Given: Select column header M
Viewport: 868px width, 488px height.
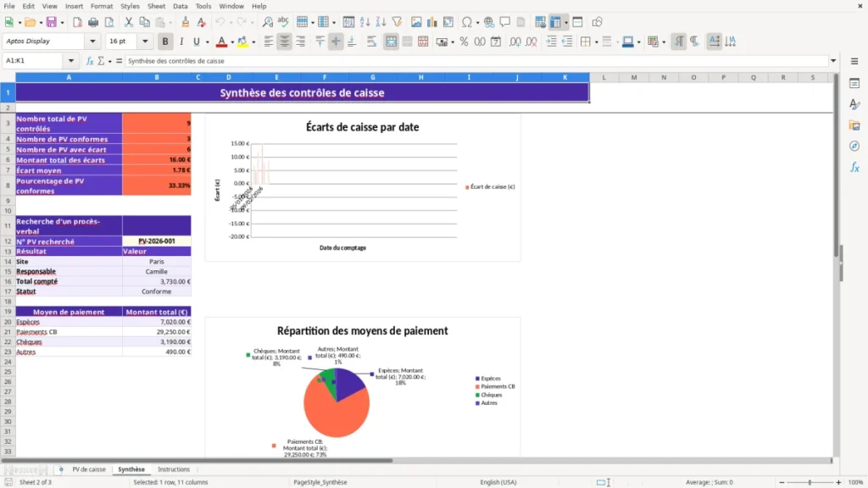Looking at the screenshot, I should pyautogui.click(x=634, y=77).
